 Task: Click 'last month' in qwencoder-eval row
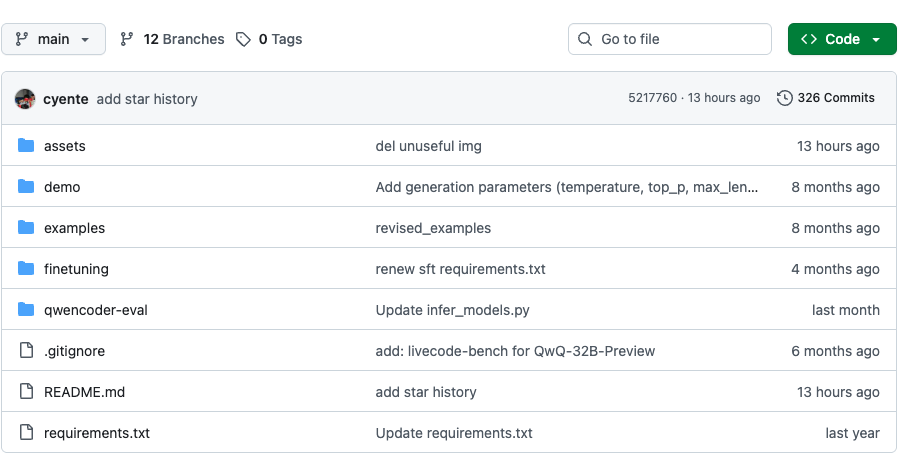845,310
